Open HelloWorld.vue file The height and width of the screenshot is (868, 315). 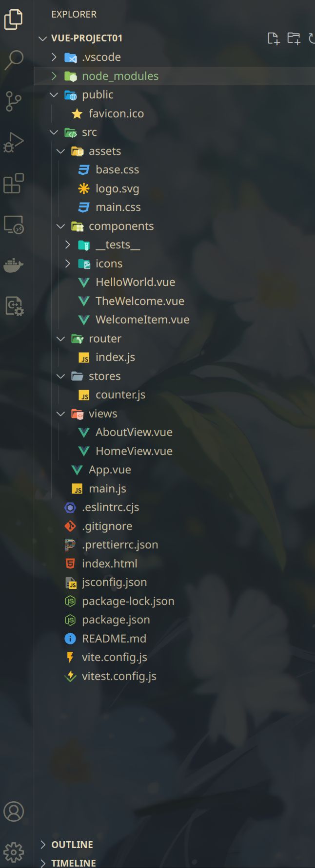click(x=135, y=282)
